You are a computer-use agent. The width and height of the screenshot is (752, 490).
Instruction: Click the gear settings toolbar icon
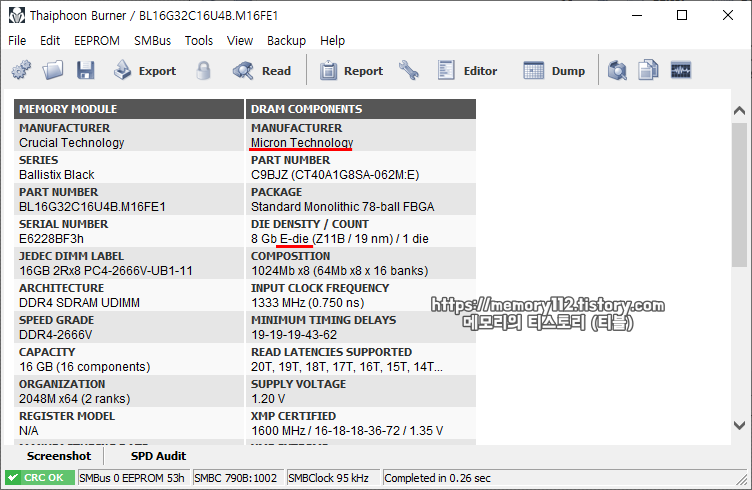point(21,70)
